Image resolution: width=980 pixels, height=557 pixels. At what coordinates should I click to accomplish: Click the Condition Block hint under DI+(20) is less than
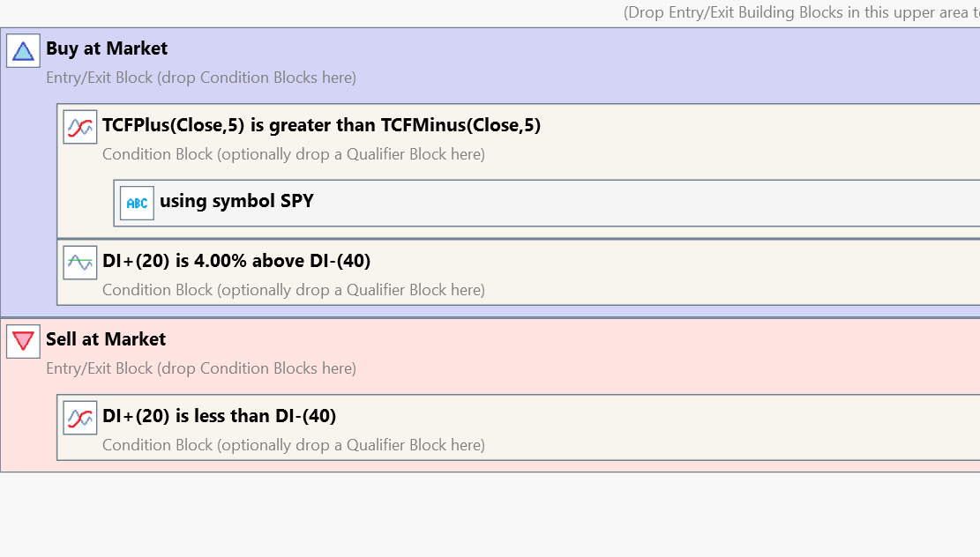293,445
